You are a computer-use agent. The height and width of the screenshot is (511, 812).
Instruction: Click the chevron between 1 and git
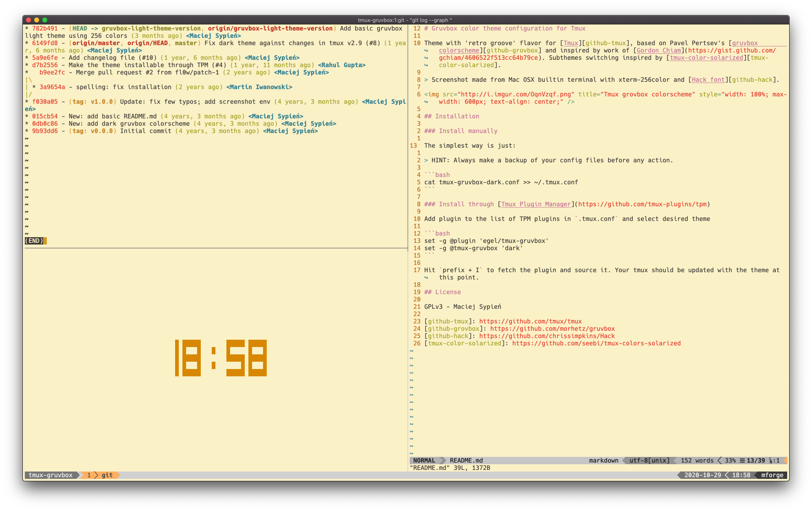coord(97,475)
